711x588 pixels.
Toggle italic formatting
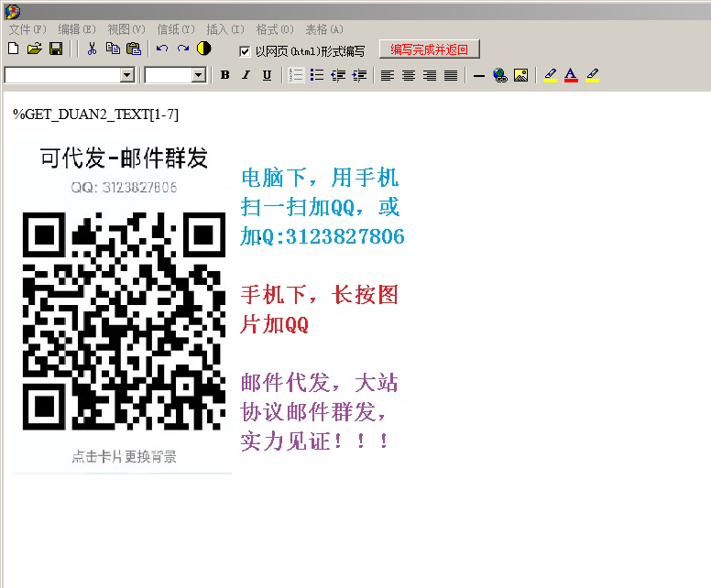point(246,75)
